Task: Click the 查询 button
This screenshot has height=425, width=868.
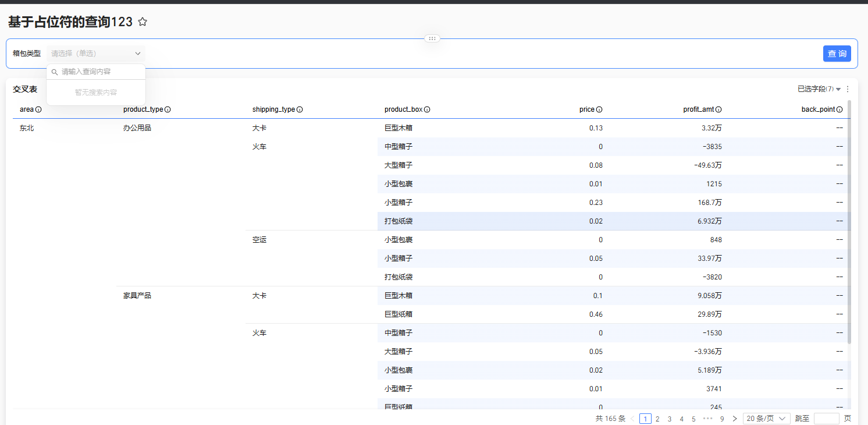Action: coord(837,54)
